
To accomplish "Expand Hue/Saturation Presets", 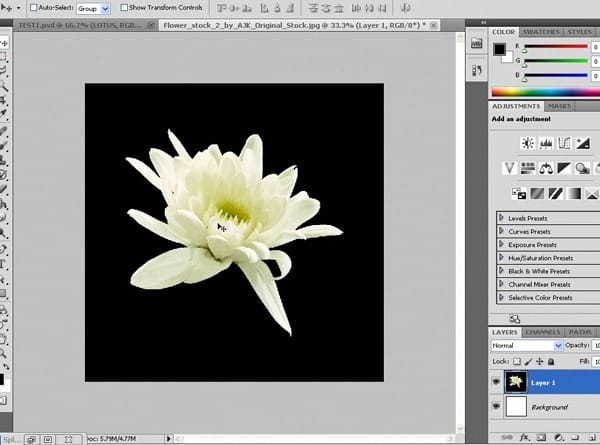I will (x=501, y=258).
